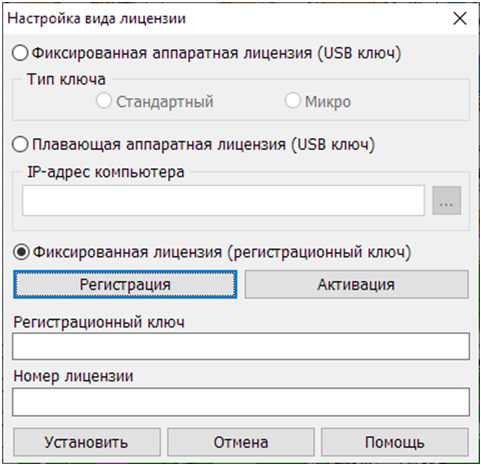Click the IP-адрес компьютера text field
Screen dimensions: 481x465
223,200
